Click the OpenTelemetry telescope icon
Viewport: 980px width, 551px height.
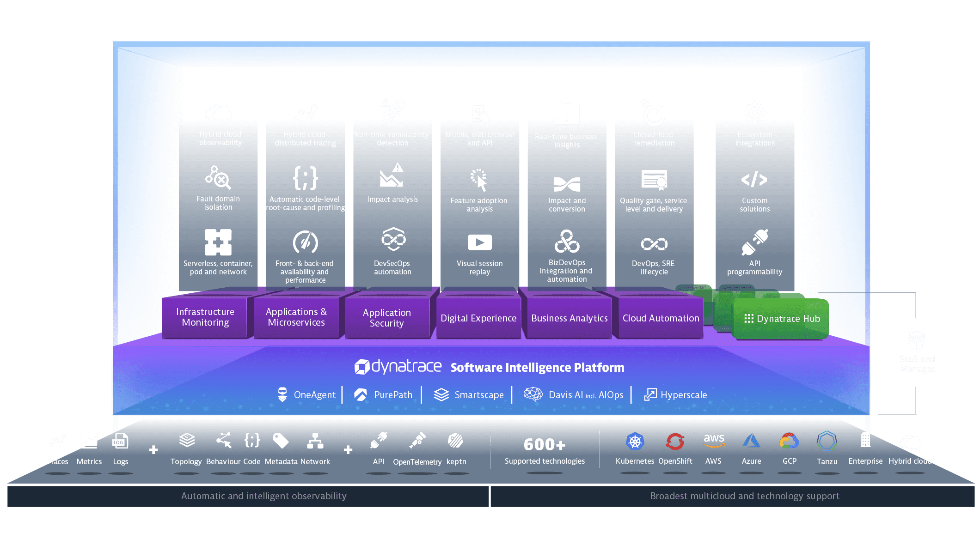pos(417,440)
